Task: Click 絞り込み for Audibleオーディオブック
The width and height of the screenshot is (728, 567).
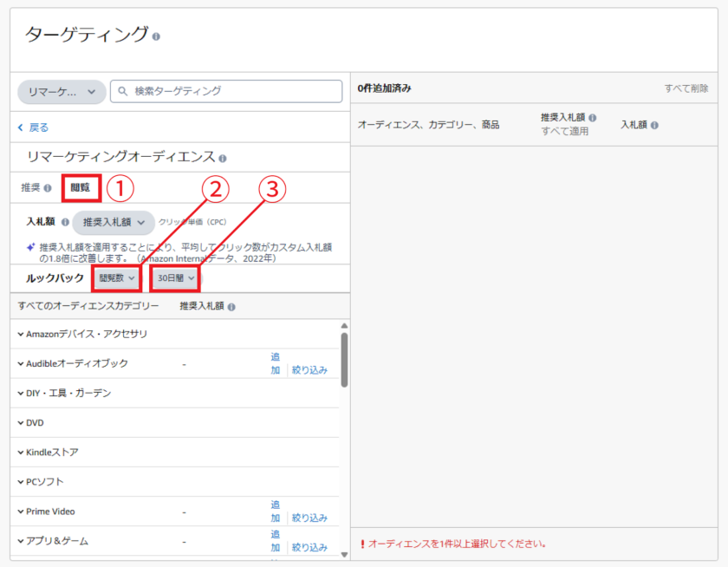Action: click(x=309, y=369)
